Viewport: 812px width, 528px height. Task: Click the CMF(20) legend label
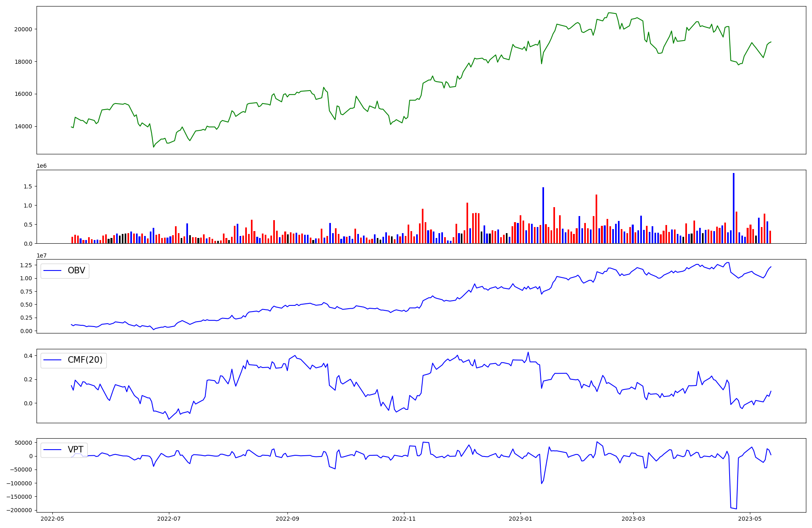coord(85,360)
